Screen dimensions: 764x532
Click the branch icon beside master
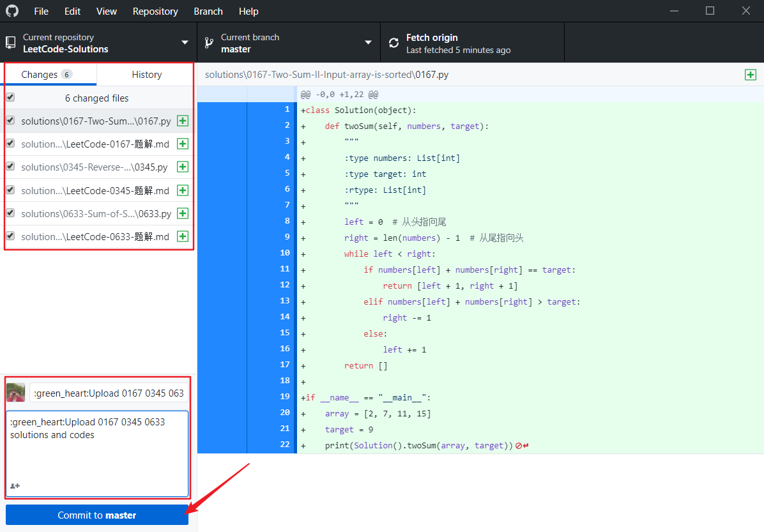point(209,43)
